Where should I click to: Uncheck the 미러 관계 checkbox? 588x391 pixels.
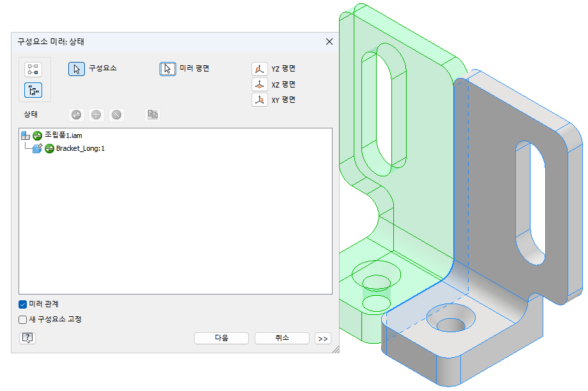tap(23, 304)
